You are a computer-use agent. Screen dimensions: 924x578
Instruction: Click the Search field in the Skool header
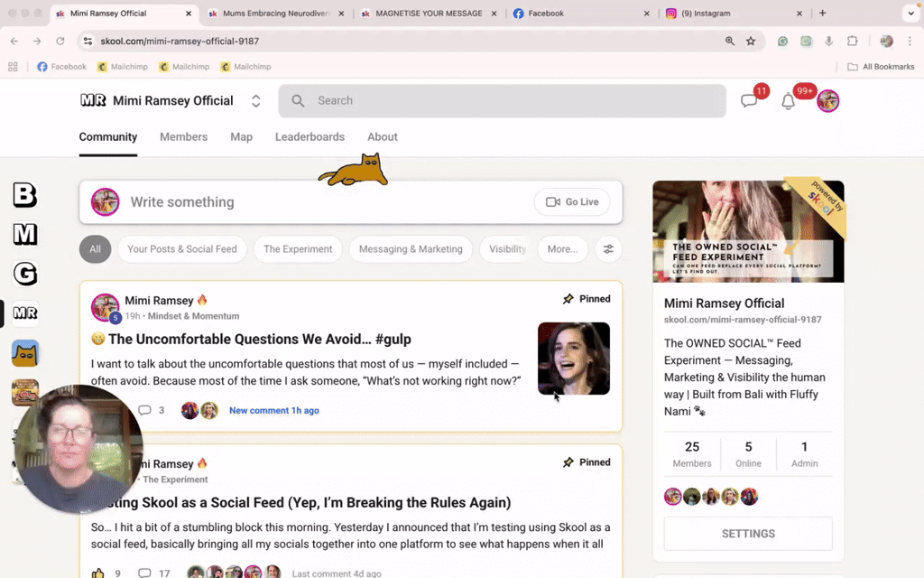coord(502,101)
